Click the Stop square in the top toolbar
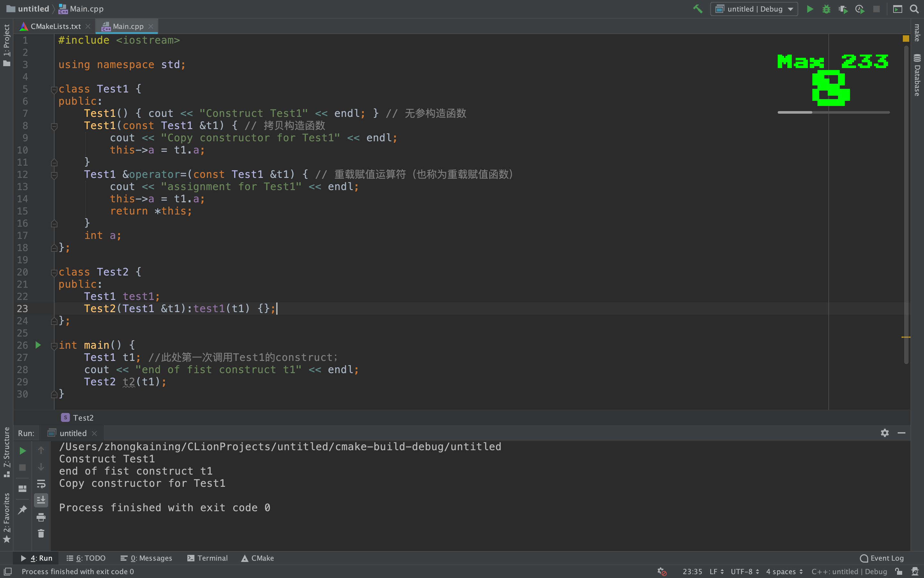Image resolution: width=924 pixels, height=578 pixels. click(876, 9)
